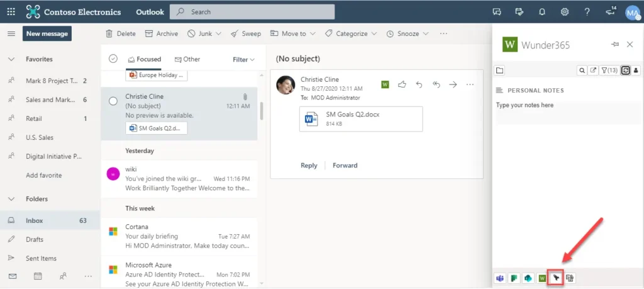Select the Christie Cline message circle
This screenshot has width=644, height=289.
point(113,101)
